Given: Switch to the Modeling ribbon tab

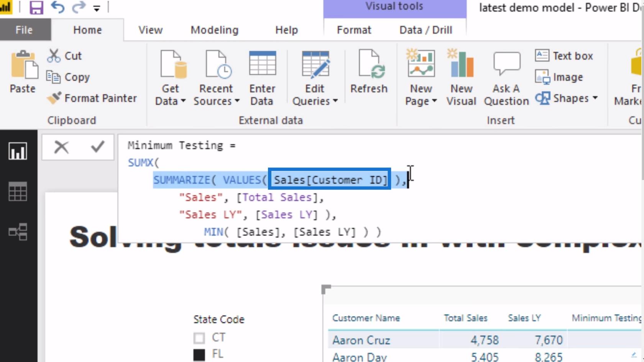Looking at the screenshot, I should (x=214, y=30).
